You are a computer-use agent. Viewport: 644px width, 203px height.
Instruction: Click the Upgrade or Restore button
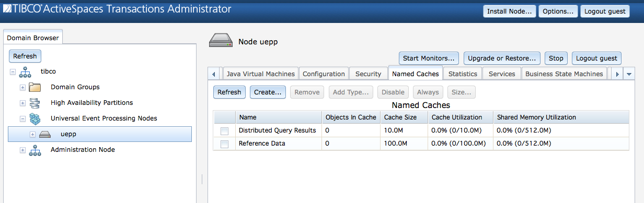pyautogui.click(x=502, y=58)
